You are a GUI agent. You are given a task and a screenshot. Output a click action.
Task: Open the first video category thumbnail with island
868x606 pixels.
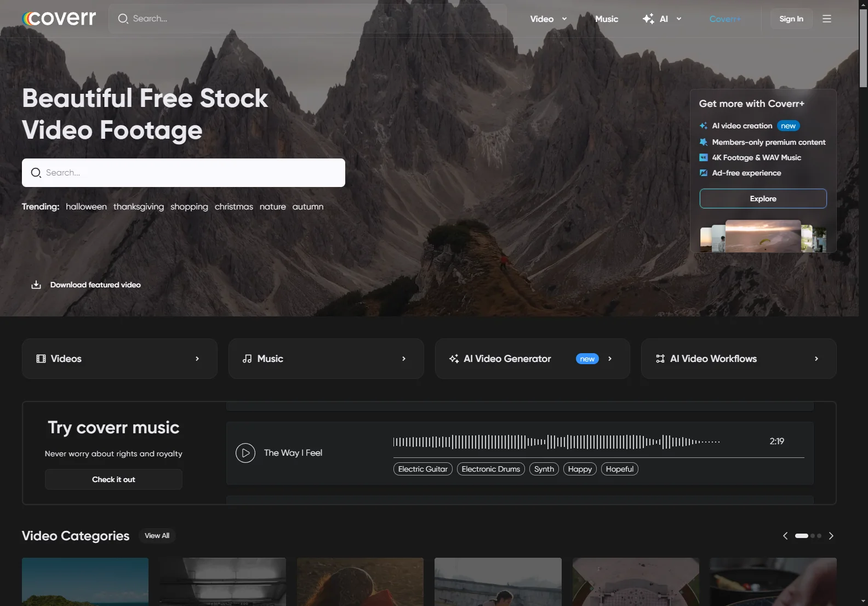(x=85, y=582)
